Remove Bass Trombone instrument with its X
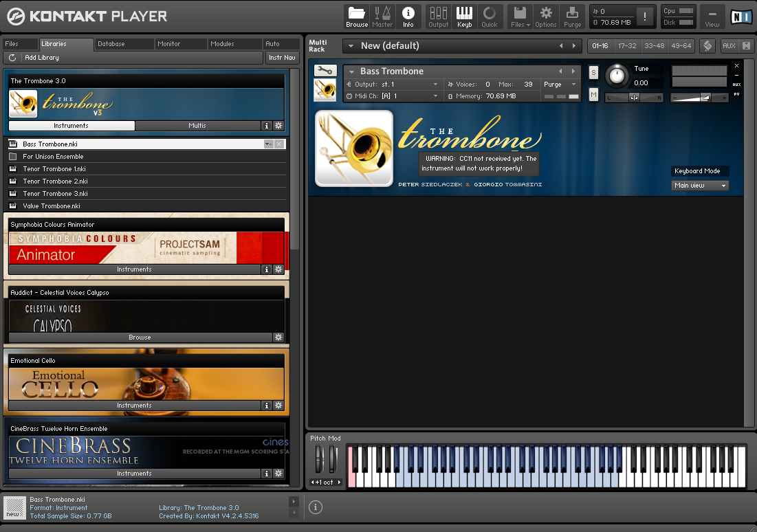 [737, 66]
